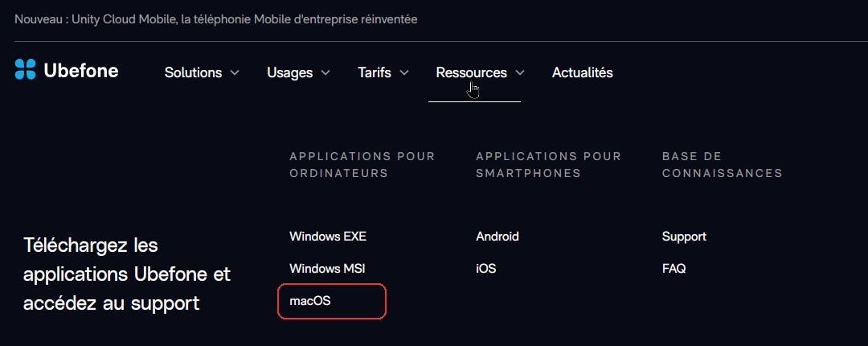The width and height of the screenshot is (868, 346).
Task: Click the Ubefone blue clover logo icon
Action: tap(25, 69)
